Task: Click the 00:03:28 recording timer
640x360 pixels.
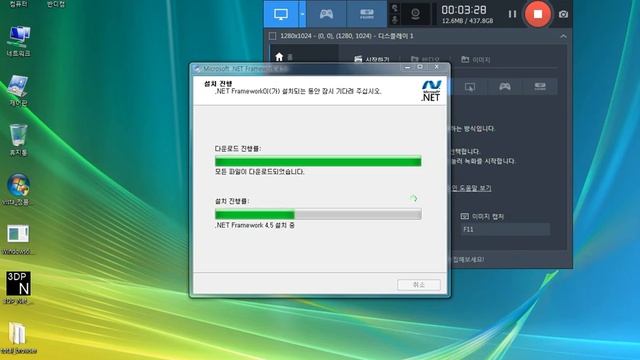Action: (464, 10)
